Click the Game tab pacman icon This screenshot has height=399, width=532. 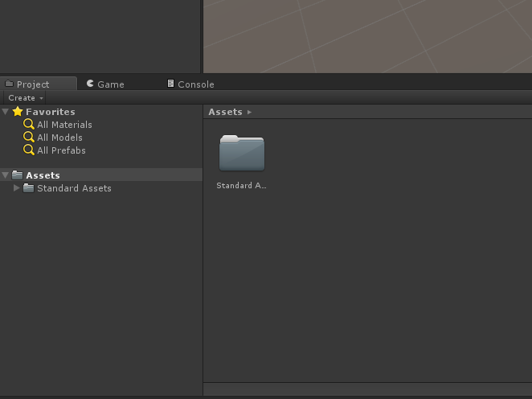point(90,84)
